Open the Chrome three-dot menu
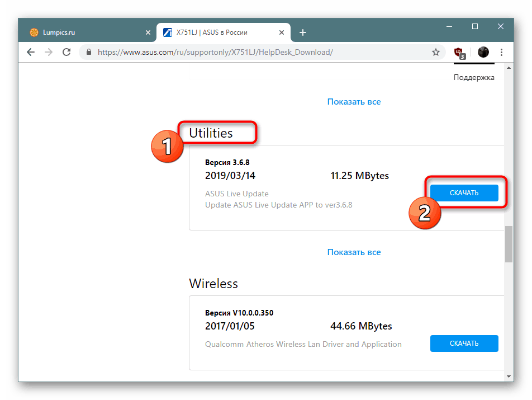532x400 pixels. click(501, 52)
